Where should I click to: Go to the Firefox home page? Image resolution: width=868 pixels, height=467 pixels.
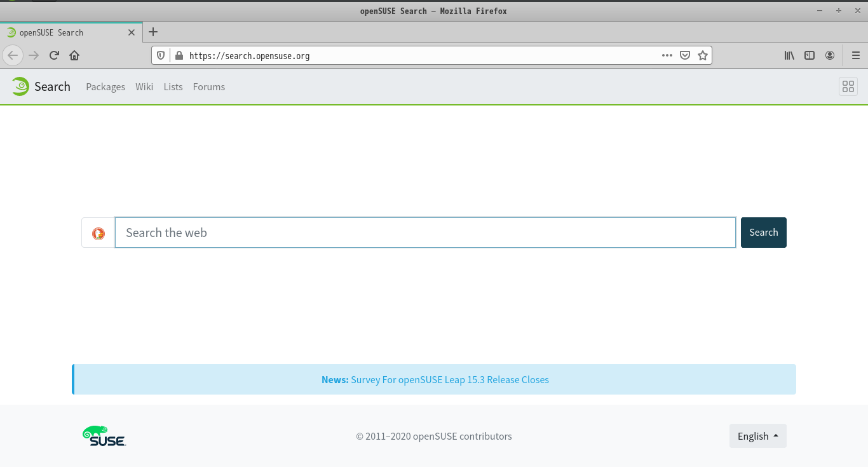click(74, 55)
